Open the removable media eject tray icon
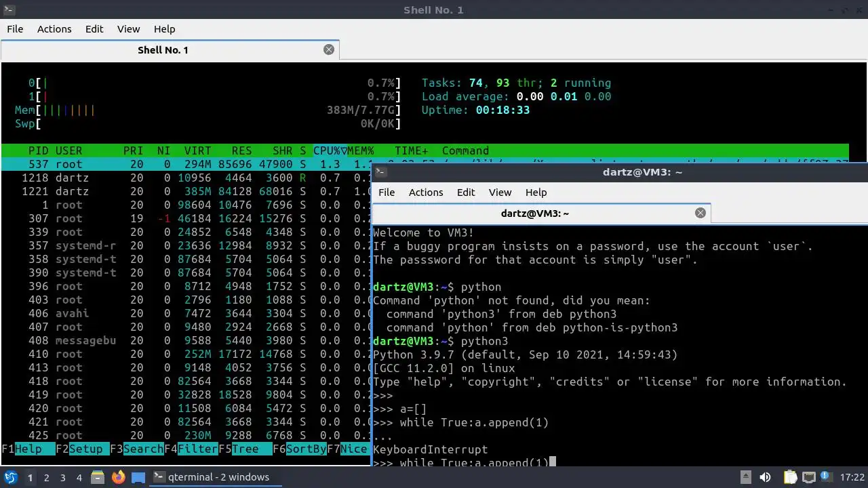Viewport: 868px width, 488px height. [745, 477]
